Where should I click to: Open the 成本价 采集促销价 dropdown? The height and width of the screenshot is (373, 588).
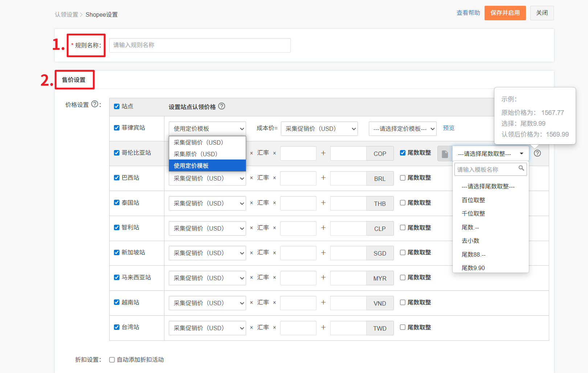click(x=319, y=129)
